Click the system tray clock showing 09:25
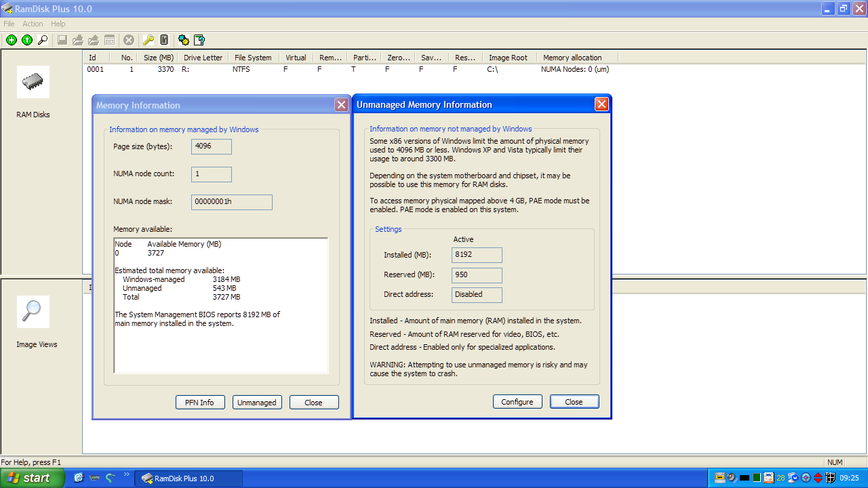 [850, 479]
